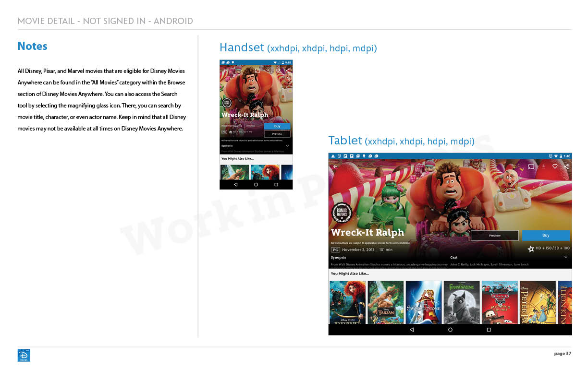Click the Disney Movies logo in the footer
This screenshot has height=380, width=588.
[x=24, y=356]
